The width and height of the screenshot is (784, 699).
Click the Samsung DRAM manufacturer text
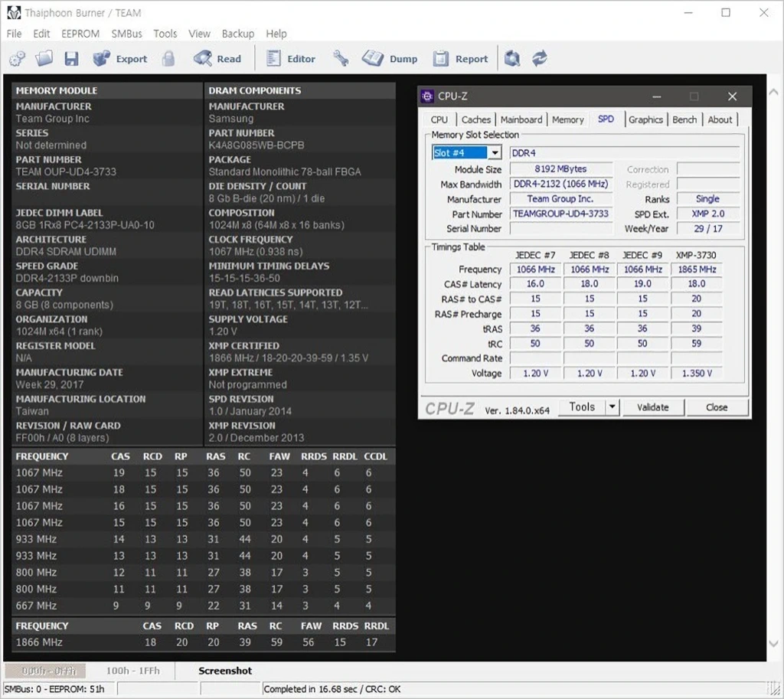click(x=231, y=119)
